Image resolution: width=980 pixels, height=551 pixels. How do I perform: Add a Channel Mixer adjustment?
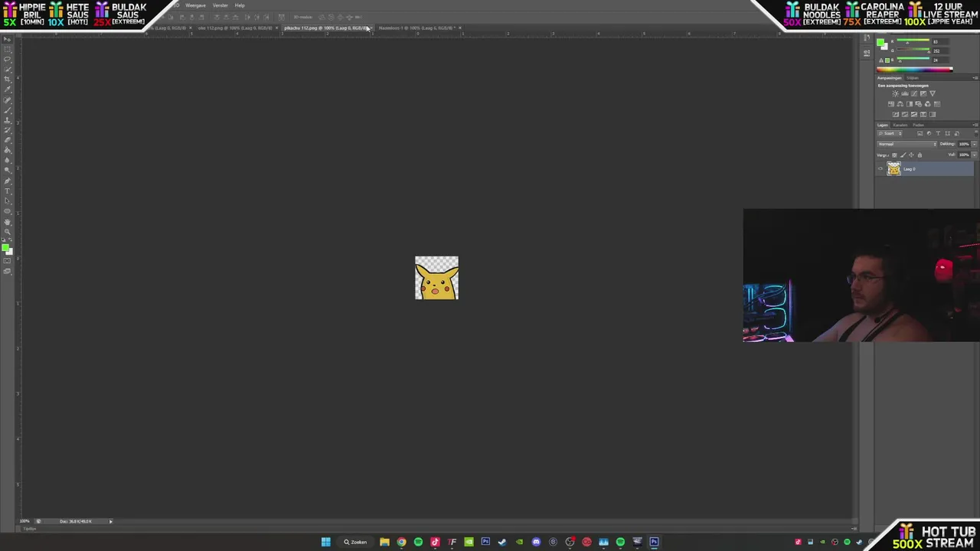[928, 104]
